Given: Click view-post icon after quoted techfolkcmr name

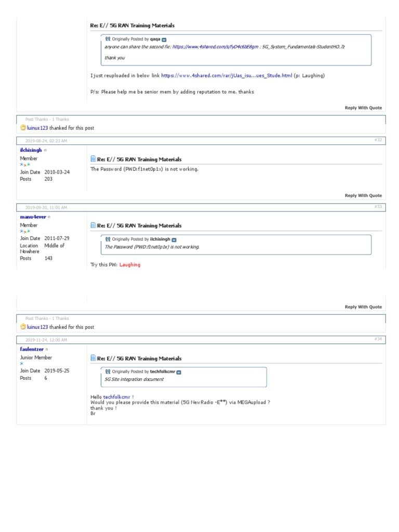Looking at the screenshot, I should 179,372.
